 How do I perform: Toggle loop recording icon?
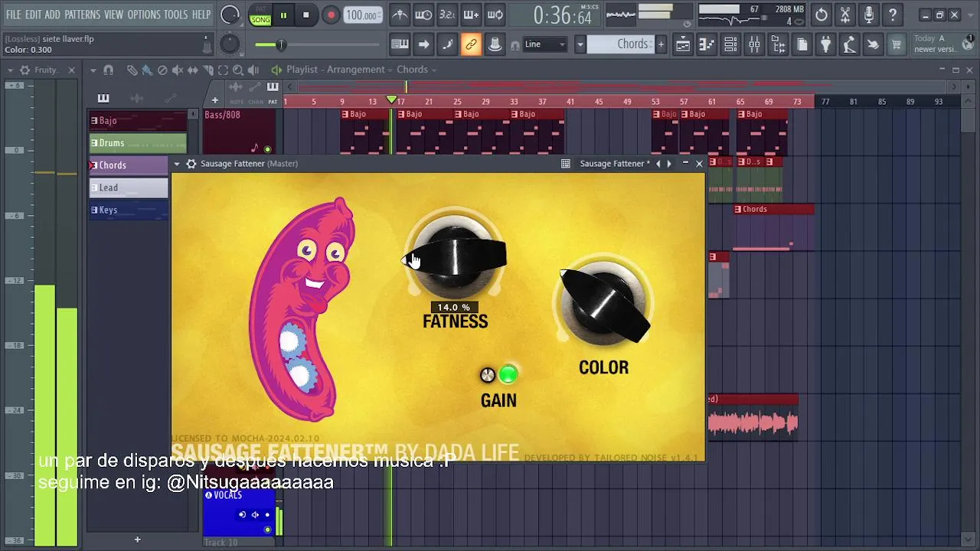click(495, 15)
